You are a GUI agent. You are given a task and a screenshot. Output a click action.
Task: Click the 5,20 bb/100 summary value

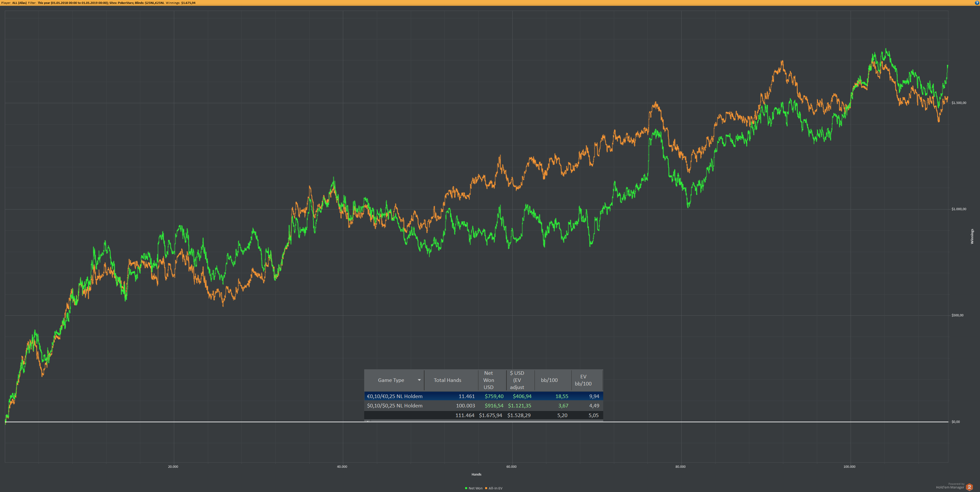[562, 415]
